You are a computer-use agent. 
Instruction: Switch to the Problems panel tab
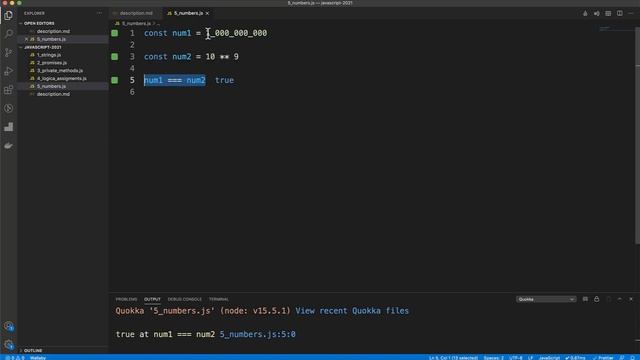pos(127,299)
